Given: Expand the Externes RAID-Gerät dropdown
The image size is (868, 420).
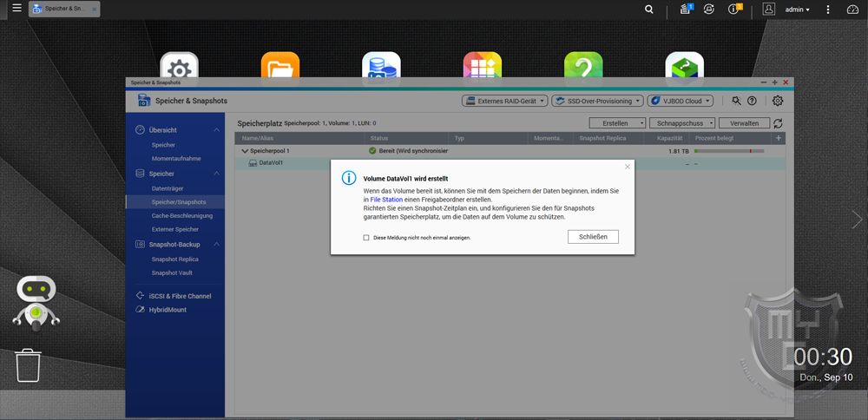Looking at the screenshot, I should 504,101.
